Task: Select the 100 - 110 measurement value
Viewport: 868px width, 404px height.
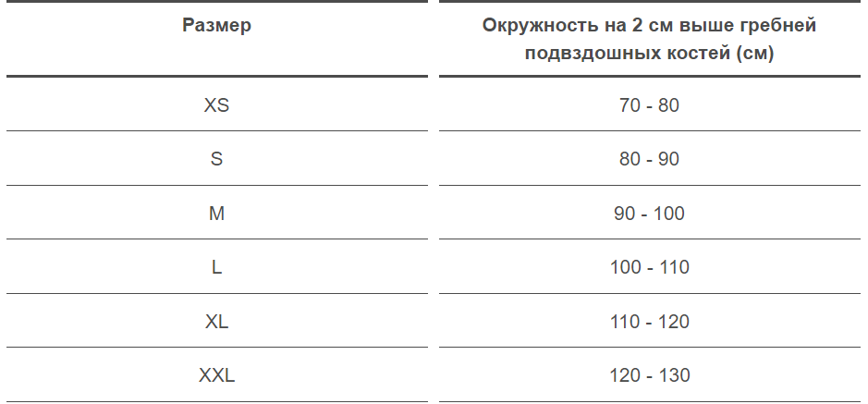Action: click(x=649, y=267)
